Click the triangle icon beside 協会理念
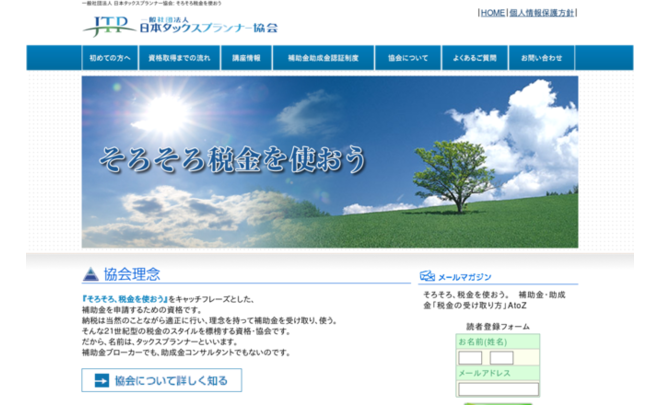 point(91,274)
